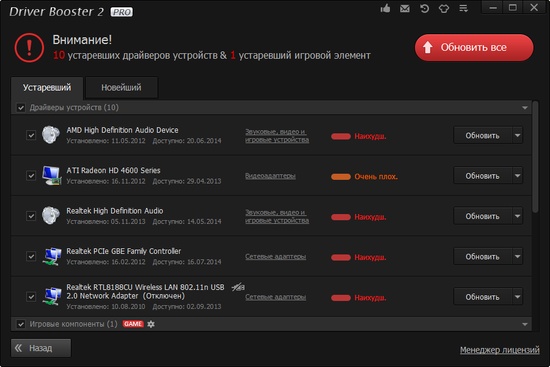
Task: Select the Realtek PCIe GBE Family Controller name
Action: tap(123, 251)
